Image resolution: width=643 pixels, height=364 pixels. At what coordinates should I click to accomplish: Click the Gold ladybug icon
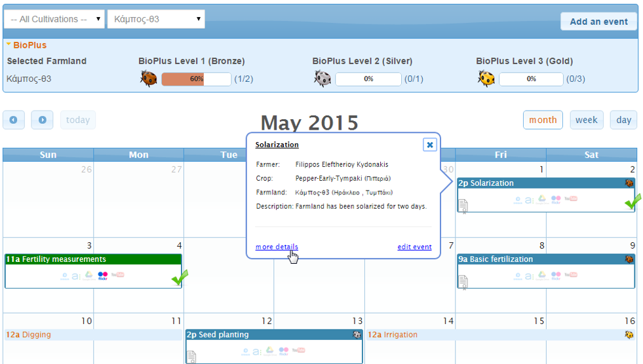tap(486, 78)
